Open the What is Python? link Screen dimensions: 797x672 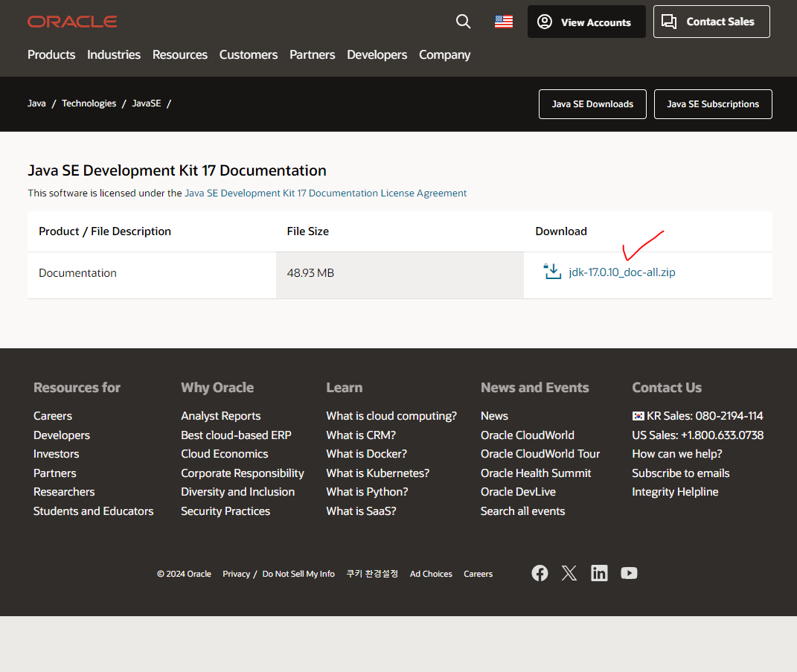[367, 492]
